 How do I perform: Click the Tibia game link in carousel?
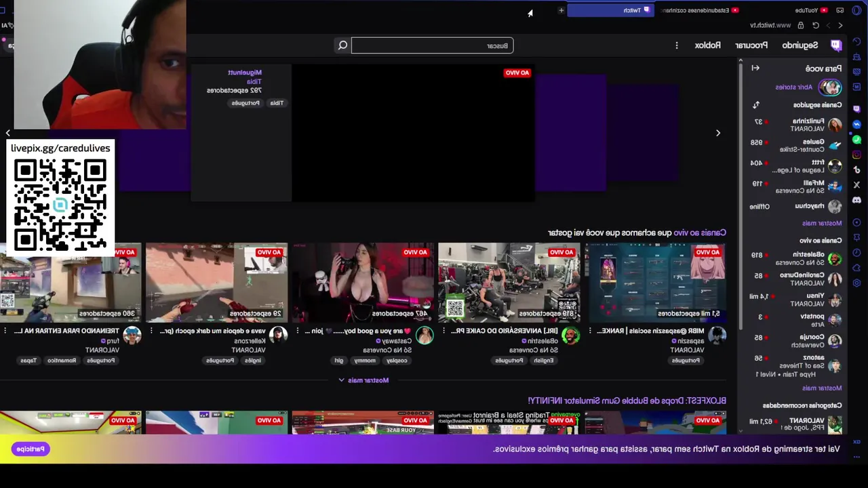click(x=254, y=81)
